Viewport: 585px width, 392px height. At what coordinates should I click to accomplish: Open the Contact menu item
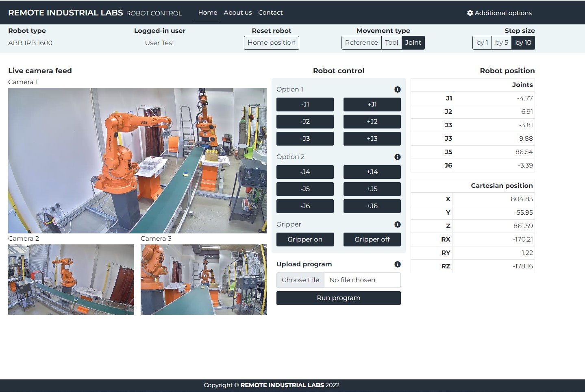(270, 13)
